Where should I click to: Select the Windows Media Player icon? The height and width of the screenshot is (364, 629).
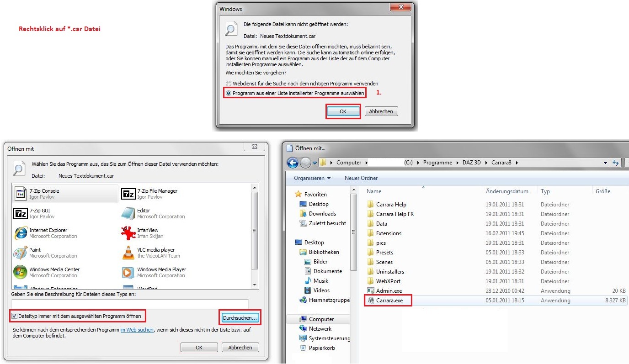point(128,272)
